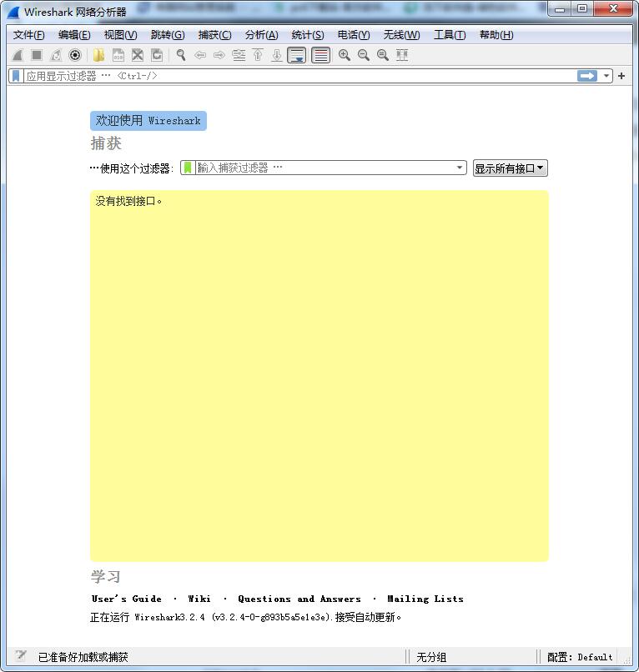Click the green capture filter bookmark icon
This screenshot has height=672, width=639.
coord(188,168)
